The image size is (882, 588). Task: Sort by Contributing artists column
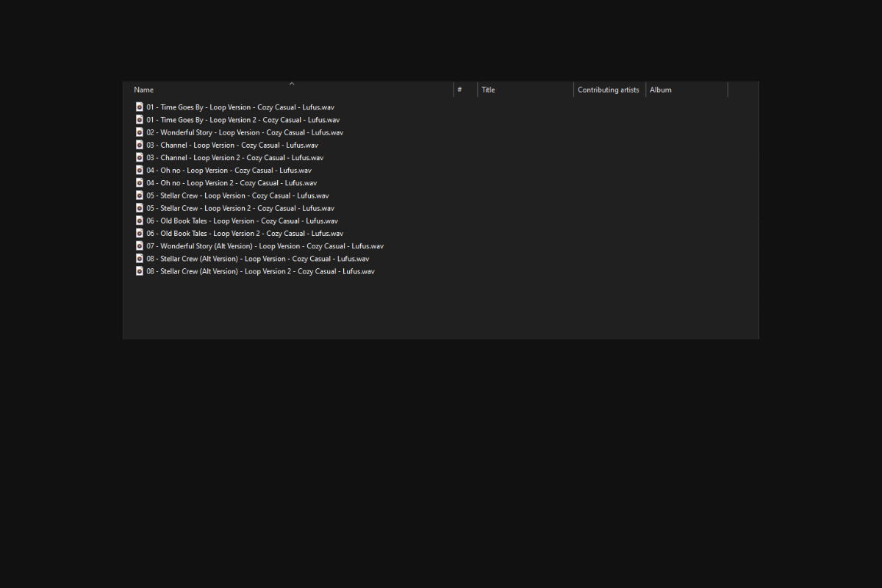pyautogui.click(x=609, y=90)
